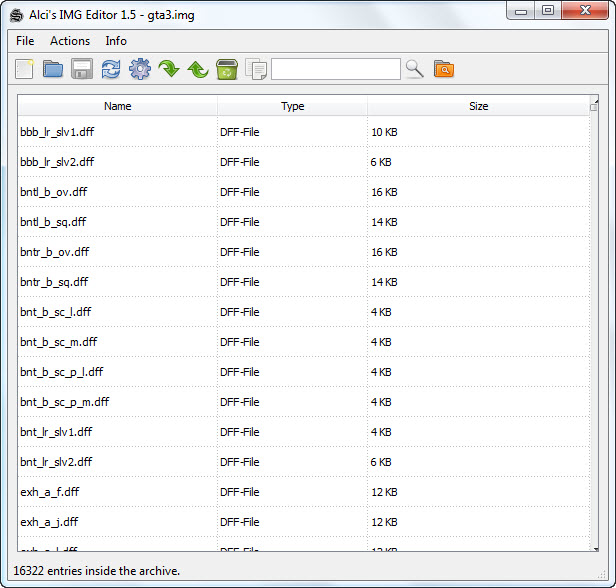616x588 pixels.
Task: Click the application icon in the title bar
Action: [x=16, y=15]
